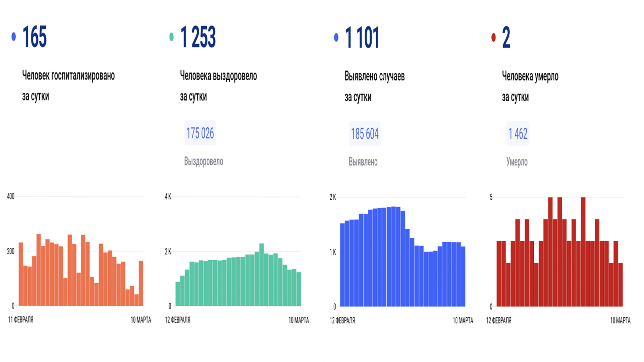Click '10 МАРТА' label under red chart

(621, 321)
